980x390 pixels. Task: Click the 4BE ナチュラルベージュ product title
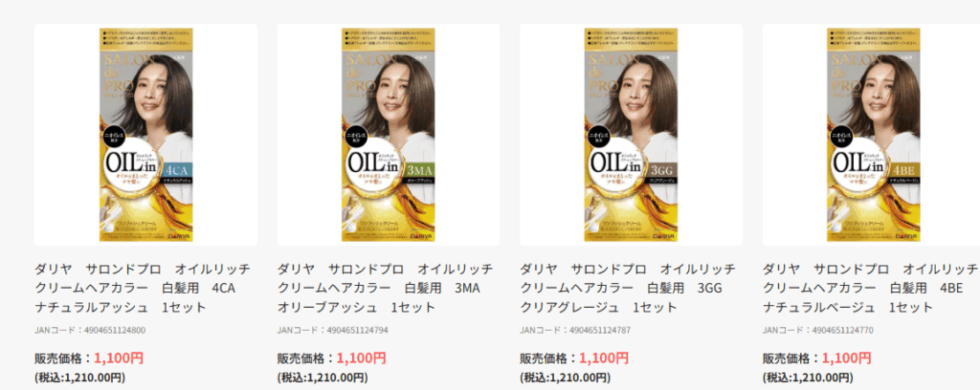point(871,289)
